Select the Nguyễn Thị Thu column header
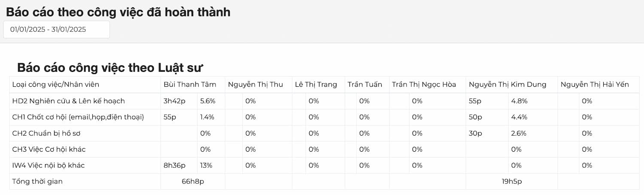The height and width of the screenshot is (195, 644). (255, 85)
